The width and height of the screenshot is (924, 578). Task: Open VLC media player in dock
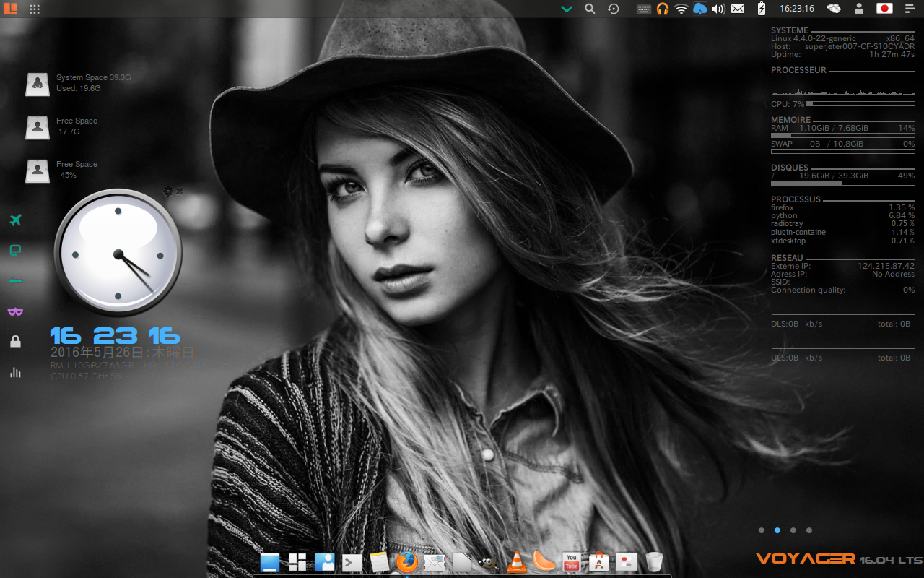click(516, 561)
